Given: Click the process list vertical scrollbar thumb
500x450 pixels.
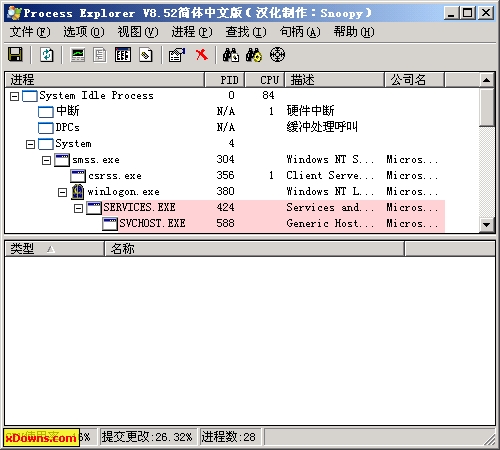Looking at the screenshot, I should pos(486,107).
